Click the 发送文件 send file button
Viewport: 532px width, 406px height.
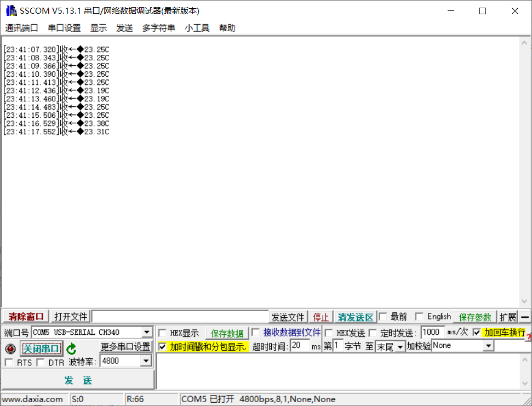pos(287,316)
